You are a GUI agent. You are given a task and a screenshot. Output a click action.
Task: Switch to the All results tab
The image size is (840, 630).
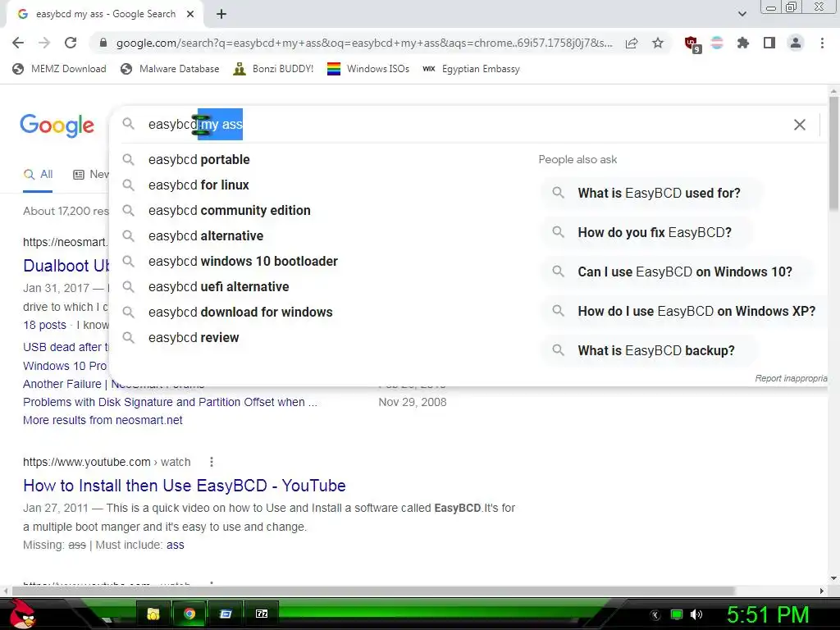38,174
